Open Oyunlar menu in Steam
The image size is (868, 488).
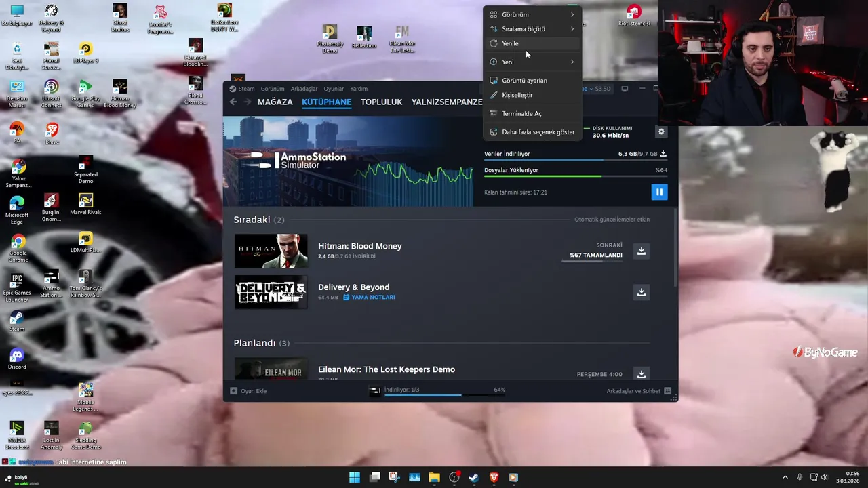(334, 89)
